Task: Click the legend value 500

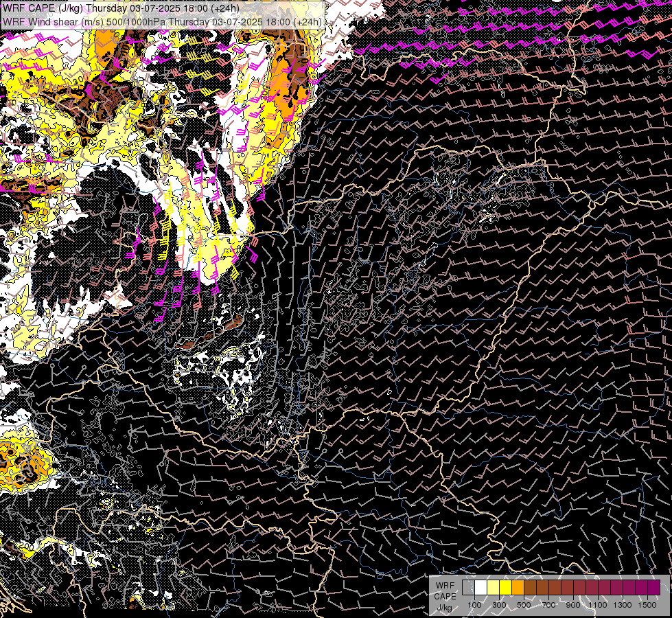Action: tap(524, 605)
